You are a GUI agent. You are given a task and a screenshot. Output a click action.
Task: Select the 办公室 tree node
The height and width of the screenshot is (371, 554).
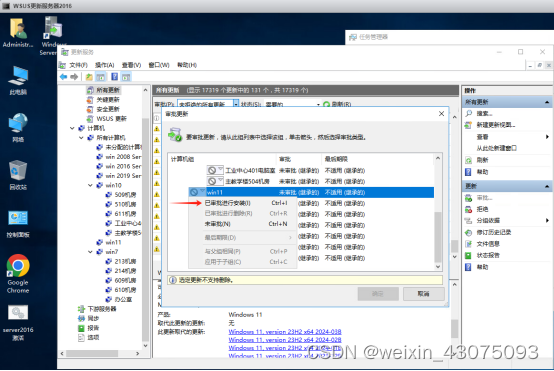click(123, 299)
